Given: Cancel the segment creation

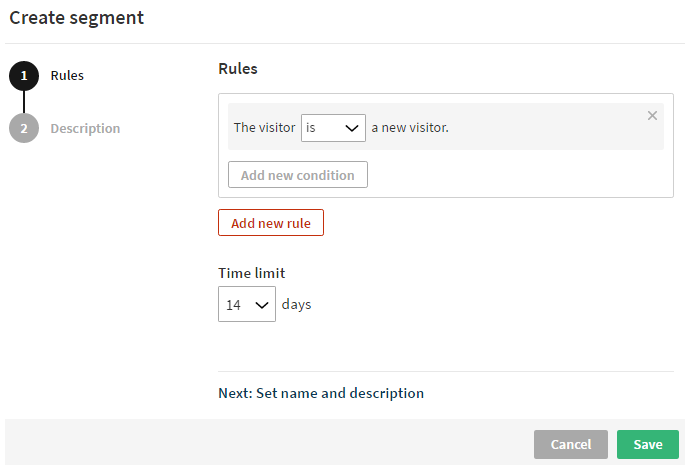Looking at the screenshot, I should coord(571,444).
